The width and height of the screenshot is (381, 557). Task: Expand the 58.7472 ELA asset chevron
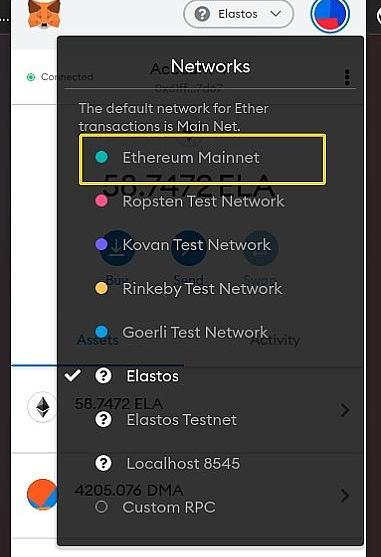[x=345, y=410]
